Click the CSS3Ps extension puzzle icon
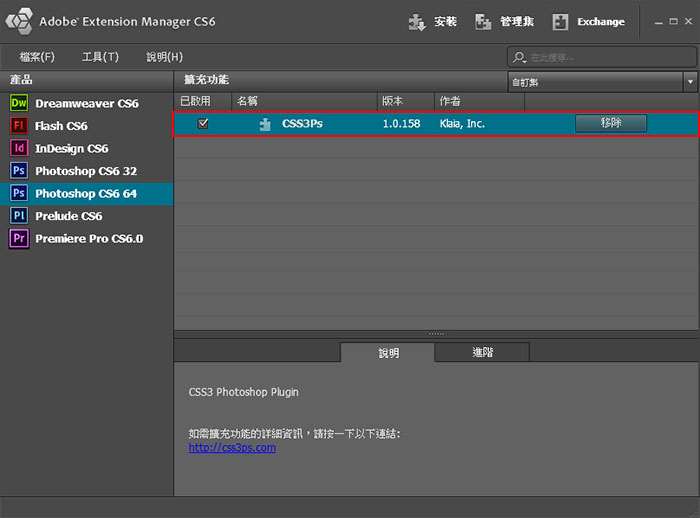 (x=265, y=124)
